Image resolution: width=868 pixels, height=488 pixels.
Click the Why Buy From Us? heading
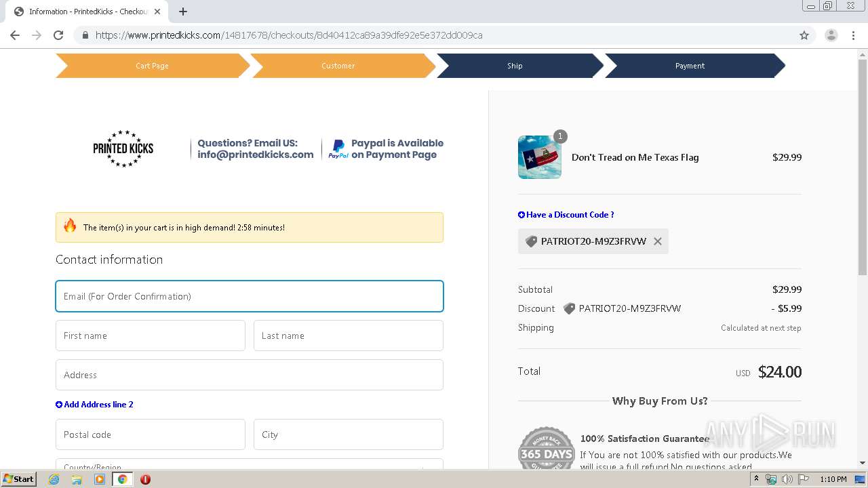tap(660, 401)
